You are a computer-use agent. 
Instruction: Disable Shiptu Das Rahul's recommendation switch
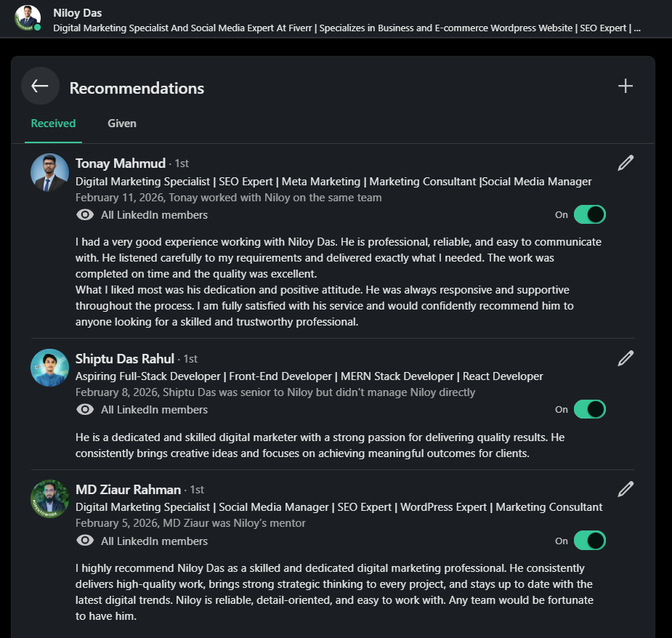tap(589, 409)
